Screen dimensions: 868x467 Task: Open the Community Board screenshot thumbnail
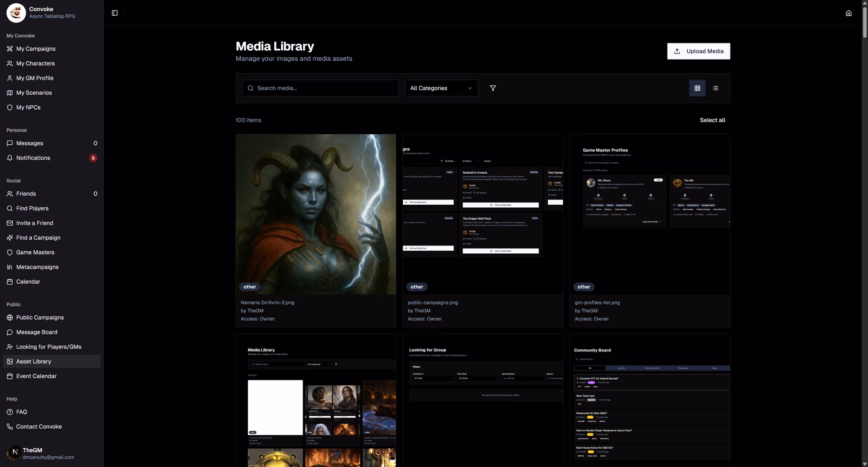[x=650, y=401]
